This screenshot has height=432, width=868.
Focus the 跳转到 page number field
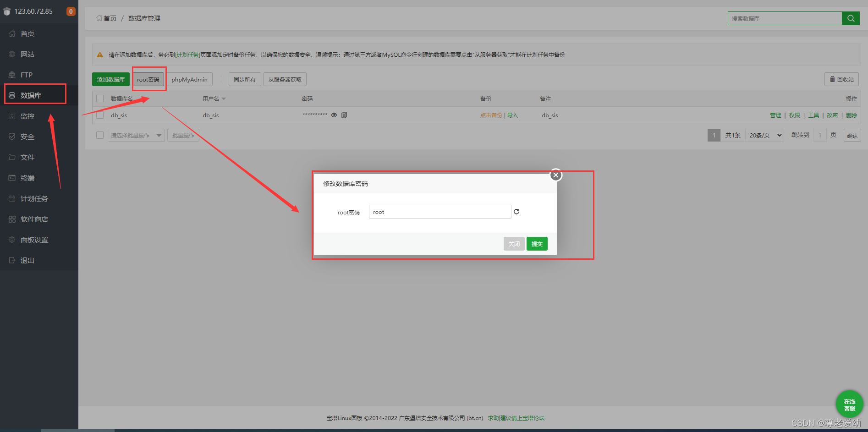point(820,135)
